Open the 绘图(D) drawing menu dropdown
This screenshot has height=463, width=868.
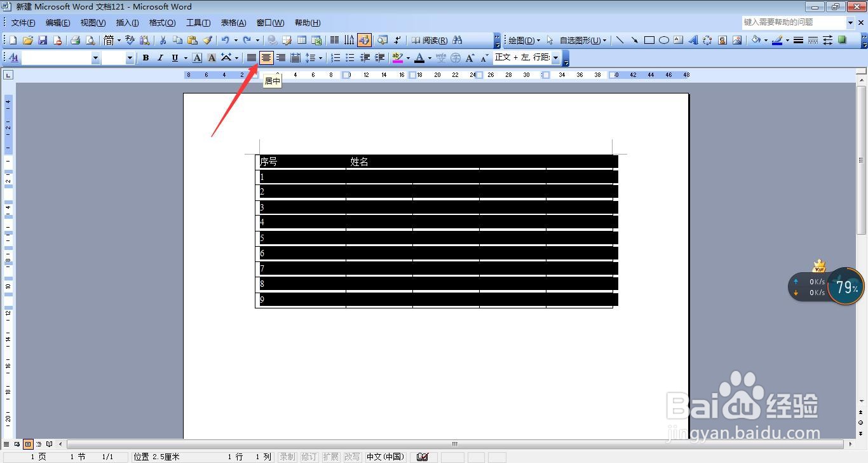point(524,40)
